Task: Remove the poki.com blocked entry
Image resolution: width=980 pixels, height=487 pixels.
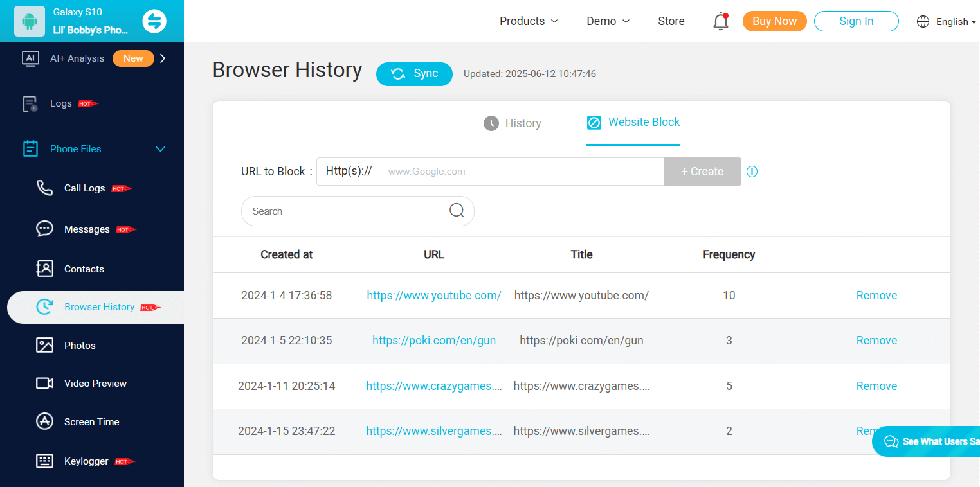Action: (x=876, y=341)
